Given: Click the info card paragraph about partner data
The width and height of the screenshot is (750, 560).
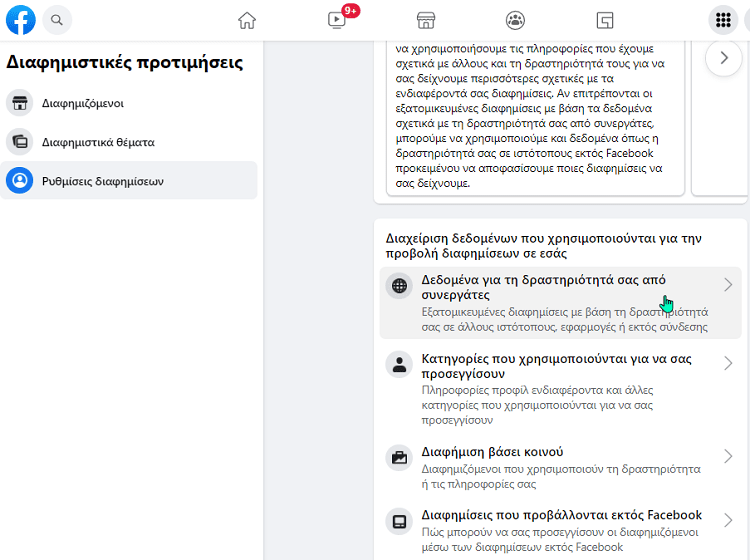Looking at the screenshot, I should coord(530,116).
